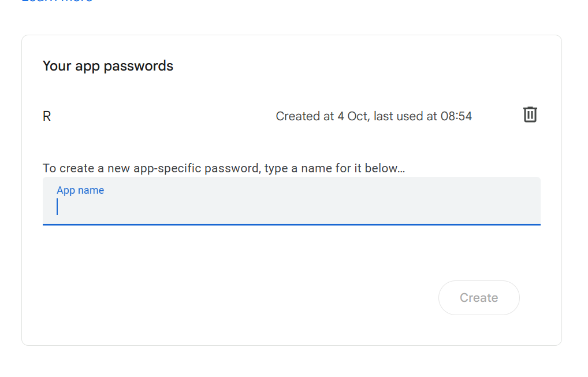588x377 pixels.
Task: Select the App name label
Action: pyautogui.click(x=80, y=190)
